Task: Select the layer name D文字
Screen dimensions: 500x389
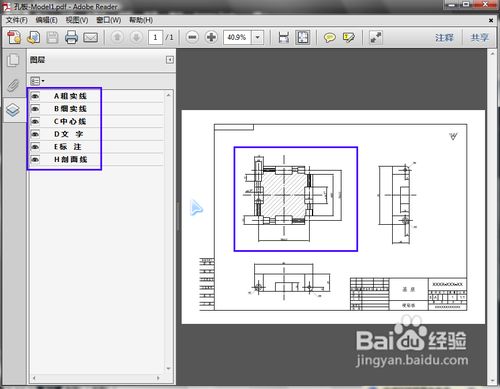Action: coord(68,134)
